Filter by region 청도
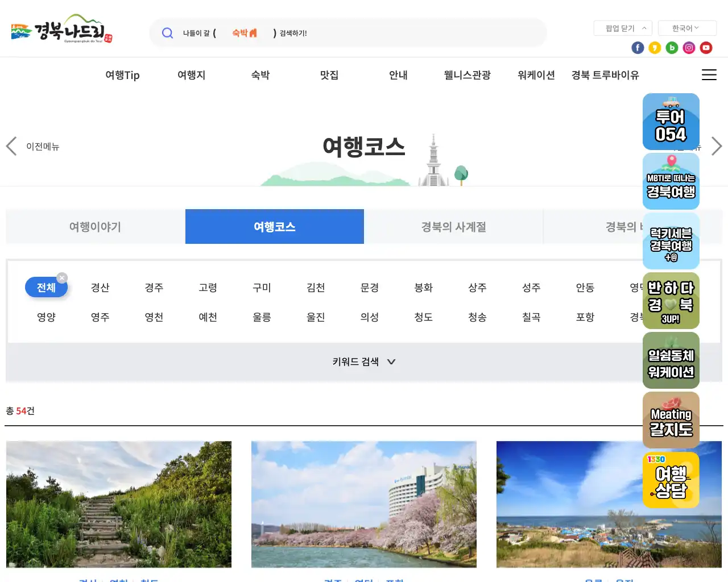This screenshot has height=582, width=728. [424, 317]
